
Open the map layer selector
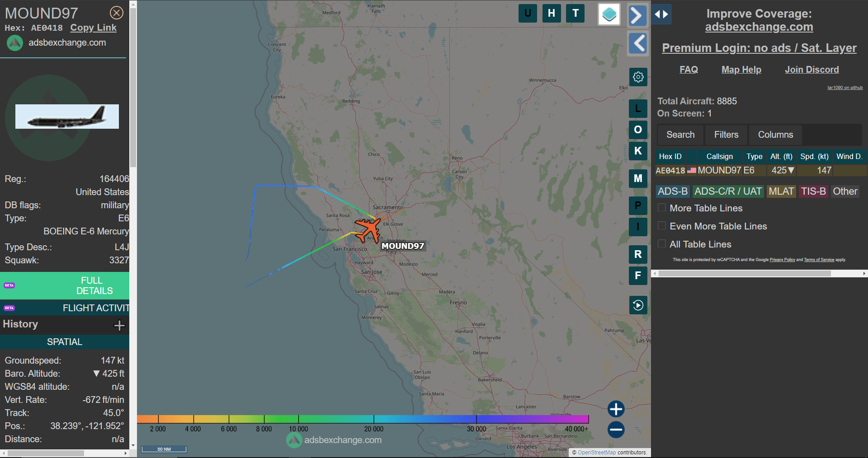(609, 14)
